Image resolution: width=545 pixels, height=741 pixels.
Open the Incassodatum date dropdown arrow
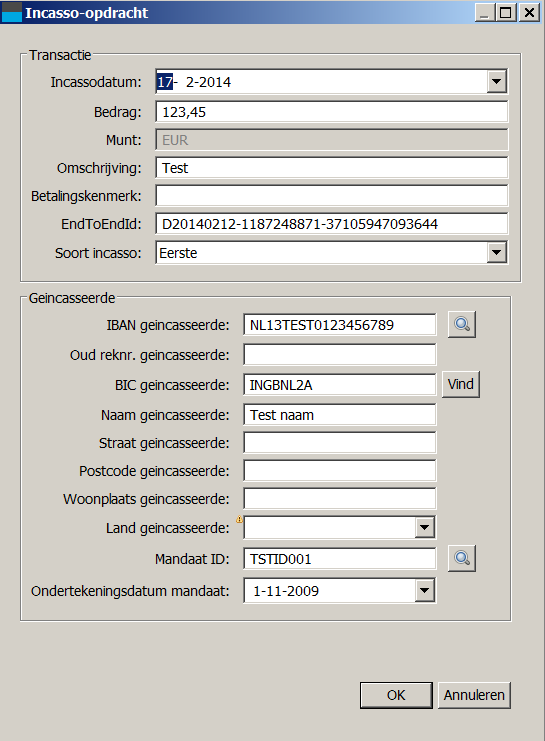[x=496, y=82]
